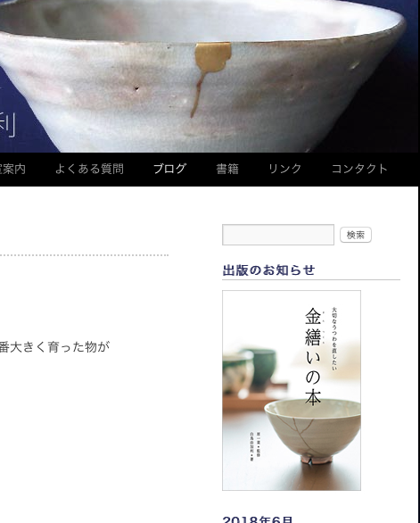Click the site title character in header
The height and width of the screenshot is (523, 420).
[7, 125]
